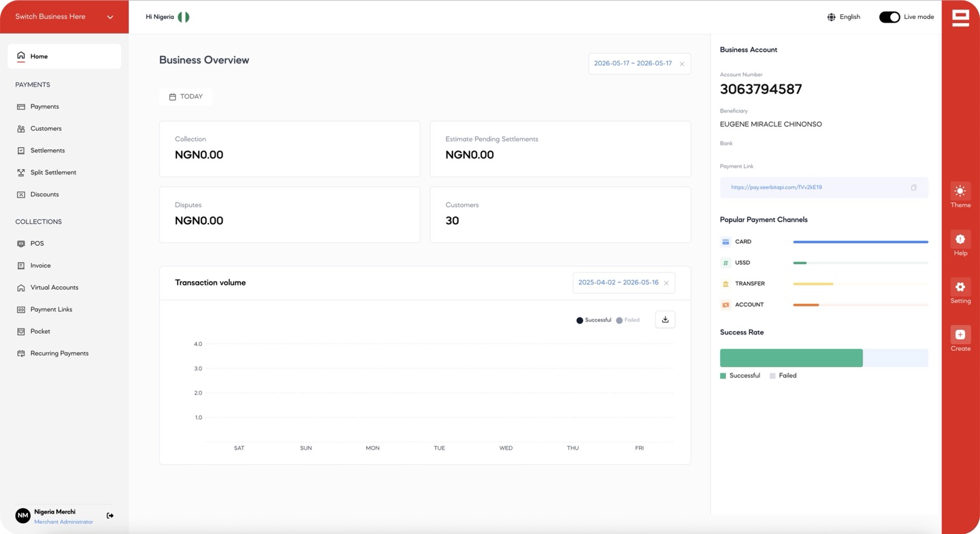Click the POS terminal icon

point(21,244)
